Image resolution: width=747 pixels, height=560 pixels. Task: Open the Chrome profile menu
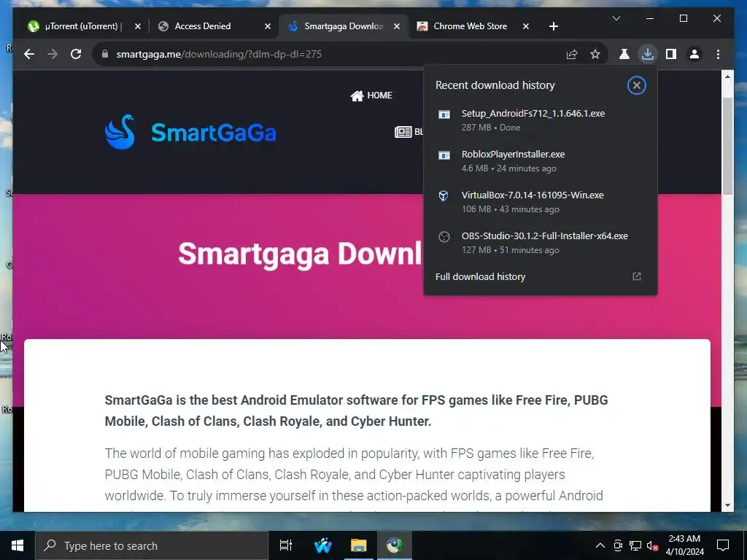[694, 54]
